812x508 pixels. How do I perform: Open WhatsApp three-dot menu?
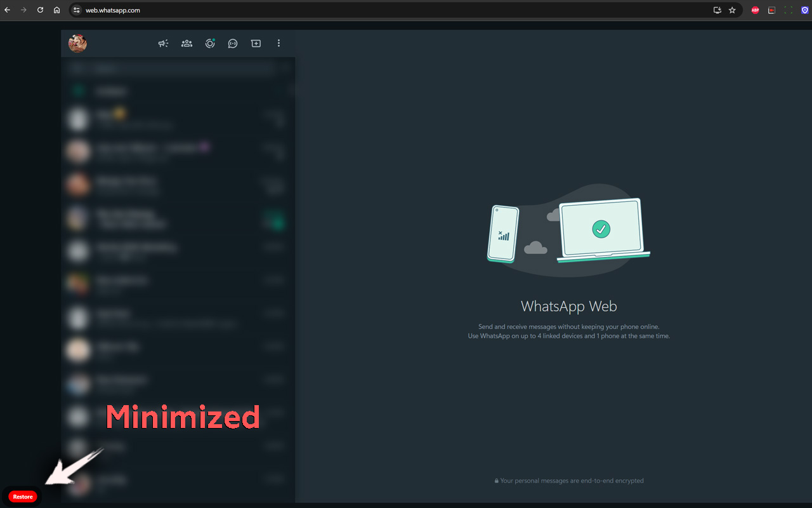click(278, 43)
